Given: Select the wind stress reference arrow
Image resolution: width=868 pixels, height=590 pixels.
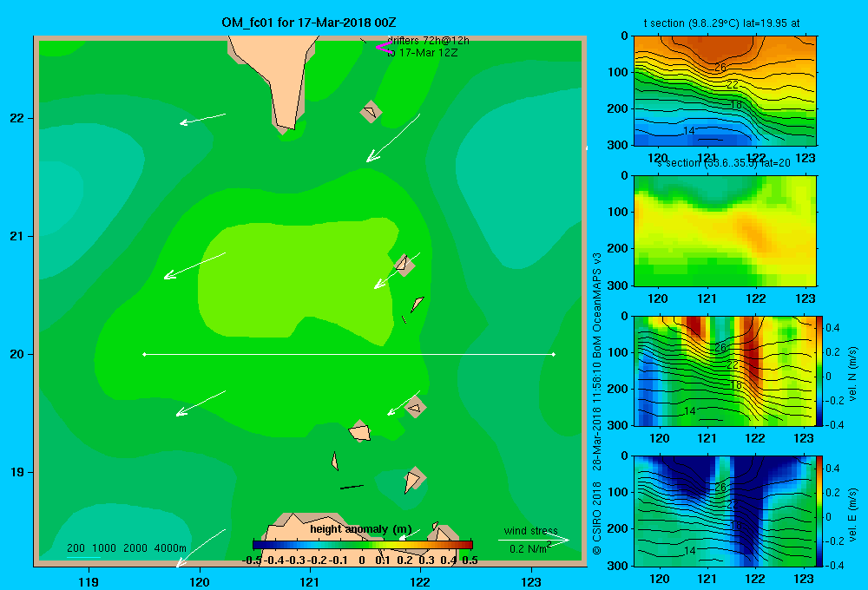Looking at the screenshot, I should 534,540.
